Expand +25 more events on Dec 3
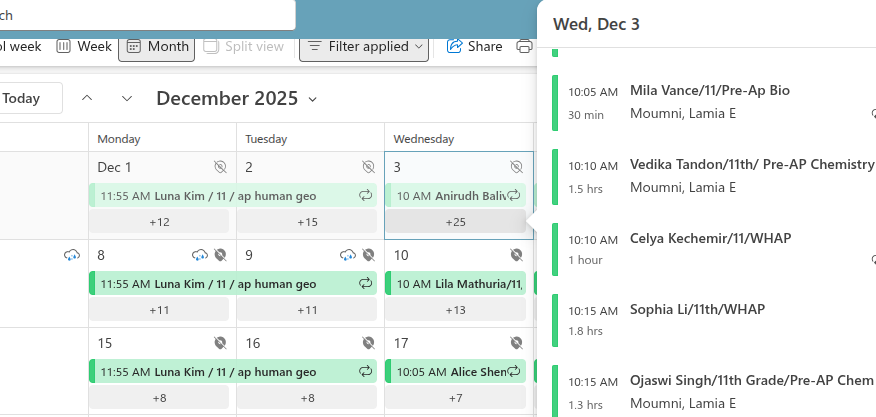876x417 pixels. click(456, 222)
